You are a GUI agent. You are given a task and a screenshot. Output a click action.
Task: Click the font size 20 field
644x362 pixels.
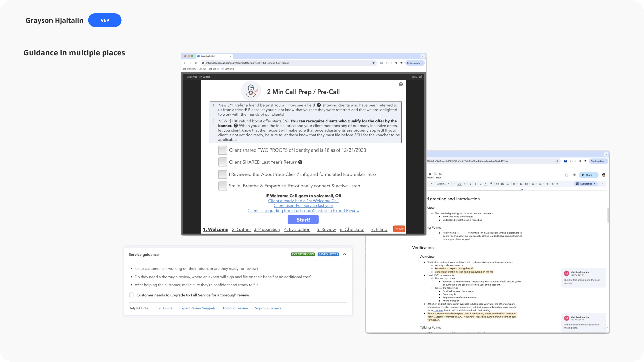point(460,184)
